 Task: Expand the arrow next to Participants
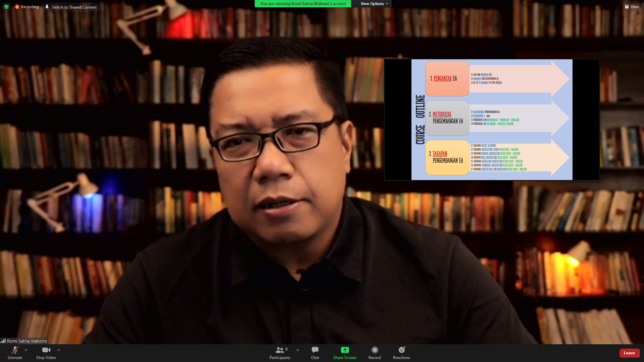pos(298,350)
